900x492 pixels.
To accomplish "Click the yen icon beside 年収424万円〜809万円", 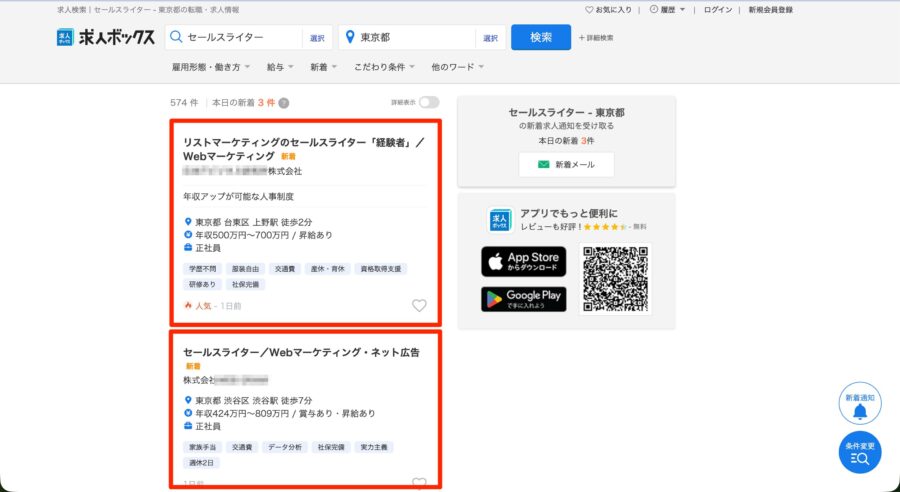I will pos(188,413).
